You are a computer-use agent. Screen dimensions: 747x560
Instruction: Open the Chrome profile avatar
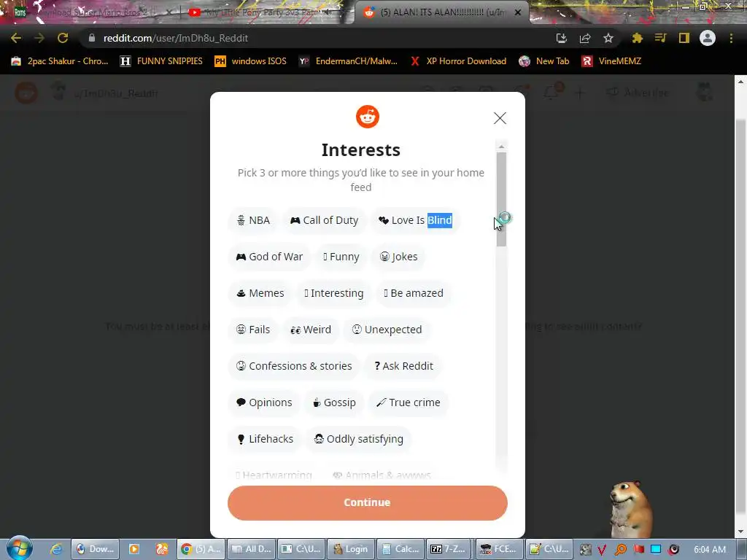(708, 38)
